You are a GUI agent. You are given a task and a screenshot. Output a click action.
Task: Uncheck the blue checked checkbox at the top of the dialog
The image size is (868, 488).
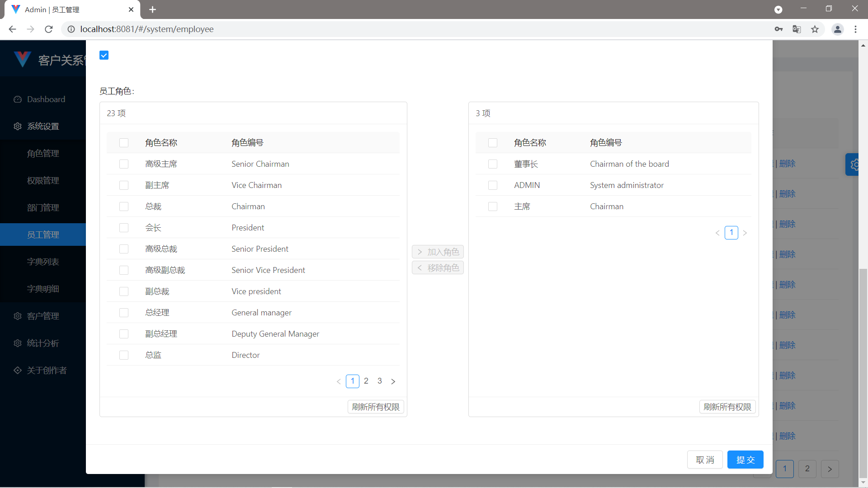tap(104, 55)
